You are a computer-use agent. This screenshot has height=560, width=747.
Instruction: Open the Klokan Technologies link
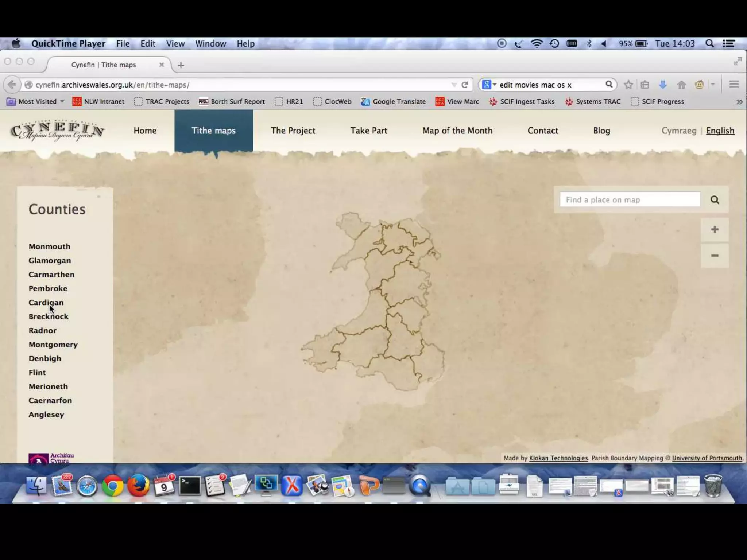pos(558,458)
